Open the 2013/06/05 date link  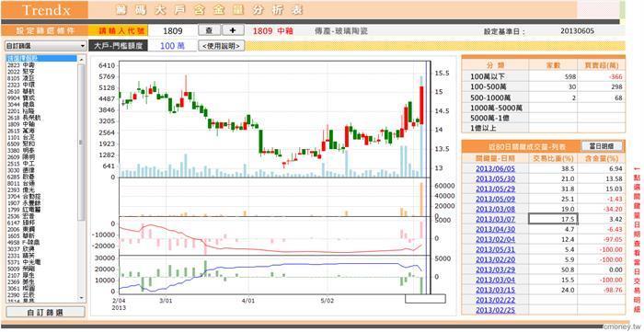[x=495, y=168]
